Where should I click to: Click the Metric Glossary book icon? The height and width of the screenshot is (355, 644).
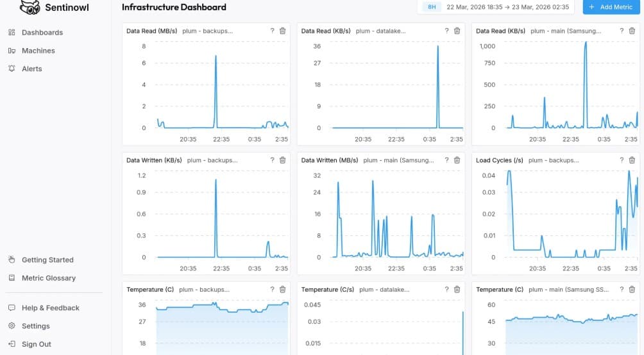tap(12, 278)
